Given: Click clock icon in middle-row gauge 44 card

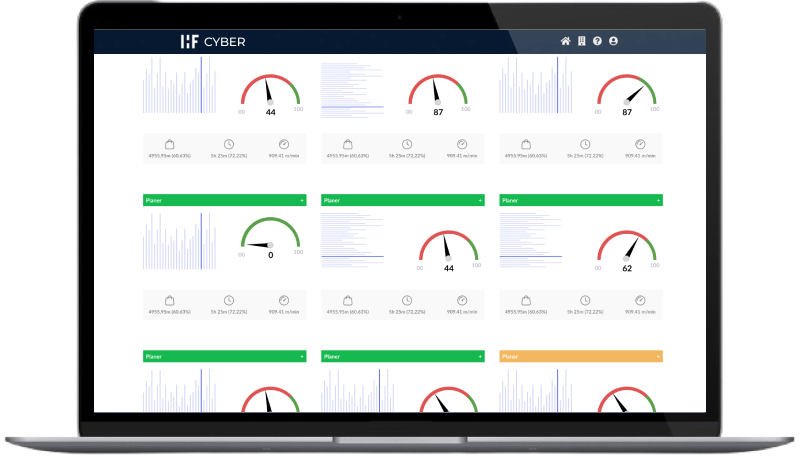Looking at the screenshot, I should click(x=407, y=301).
